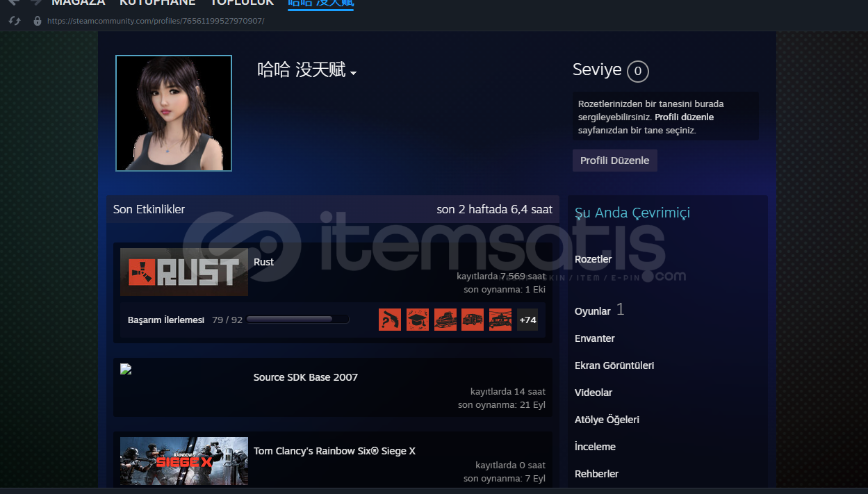Open the +74 more achievements box
Viewport: 868px width, 494px height.
tap(527, 320)
